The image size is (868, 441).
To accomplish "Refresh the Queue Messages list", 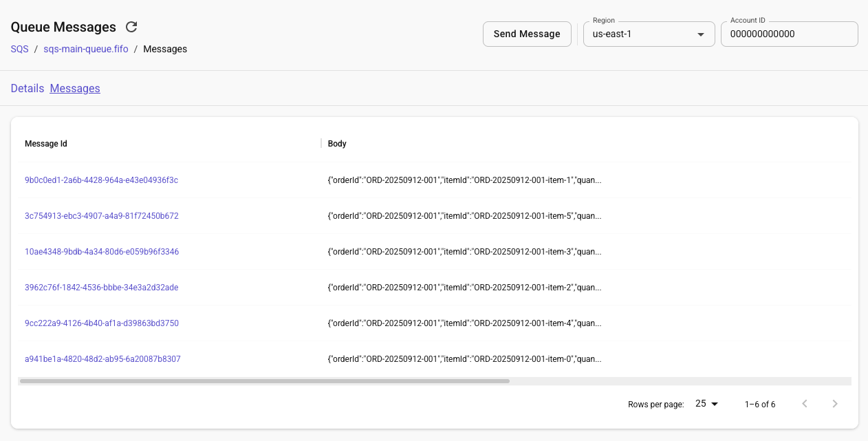I will click(x=131, y=27).
